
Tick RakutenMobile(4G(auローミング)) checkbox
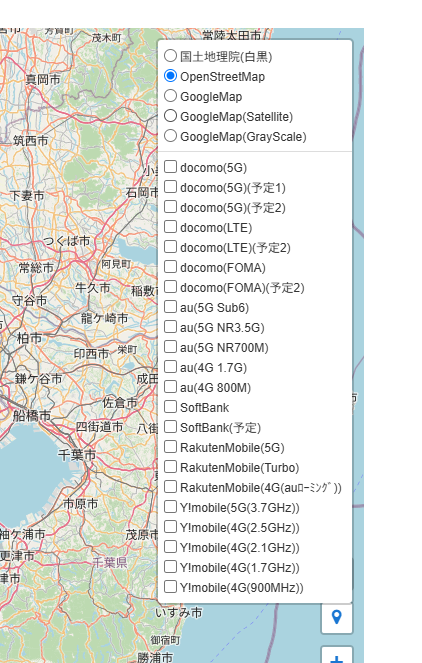tap(170, 487)
